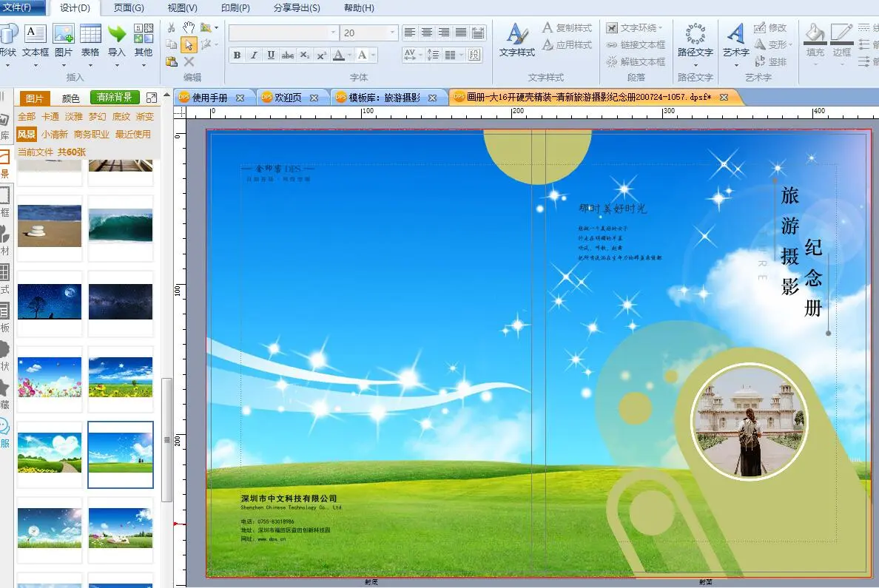Image resolution: width=879 pixels, height=588 pixels.
Task: Click the scissors cut icon
Action: click(172, 27)
